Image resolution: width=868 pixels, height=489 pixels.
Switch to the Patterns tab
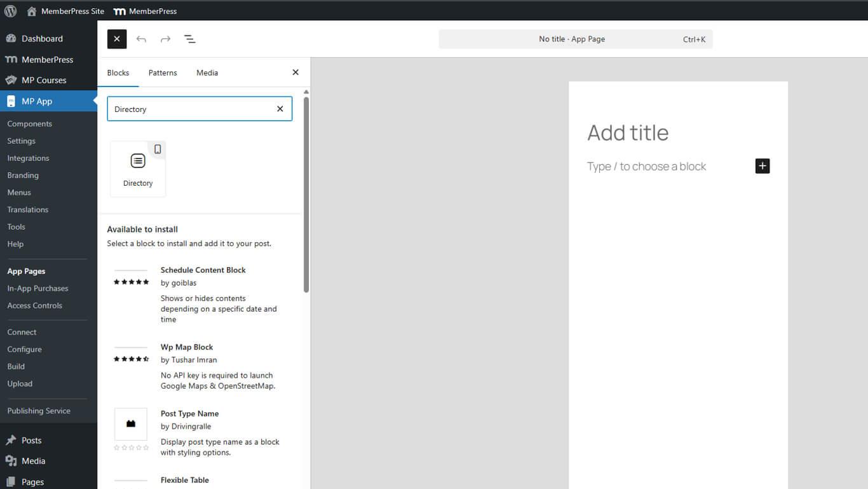[162, 72]
